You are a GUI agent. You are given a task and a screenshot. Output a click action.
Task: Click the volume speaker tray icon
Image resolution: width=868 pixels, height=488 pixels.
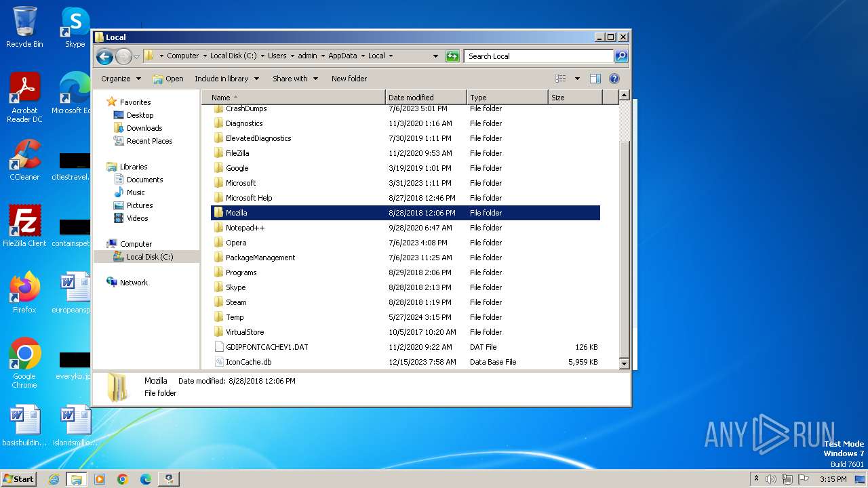pos(770,479)
